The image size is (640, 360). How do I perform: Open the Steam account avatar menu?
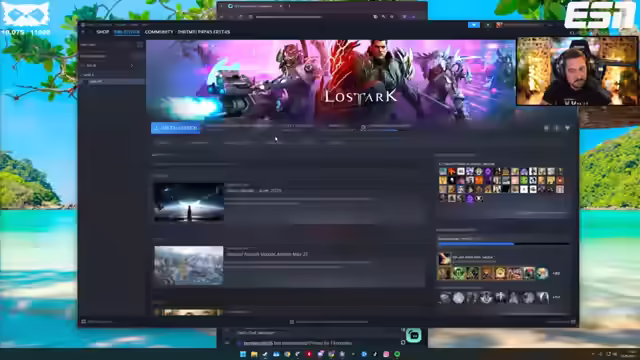click(x=499, y=25)
